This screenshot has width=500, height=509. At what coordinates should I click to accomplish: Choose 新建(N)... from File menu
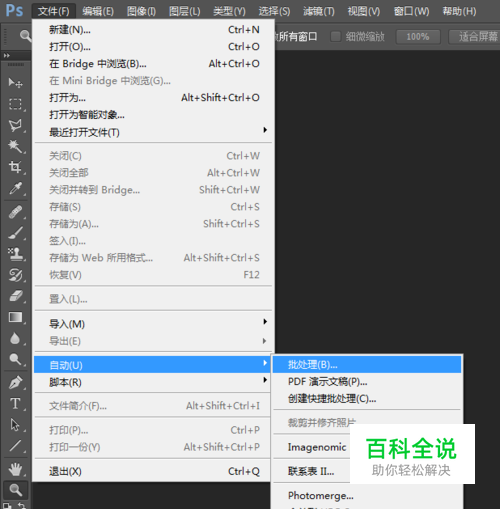[x=154, y=30]
